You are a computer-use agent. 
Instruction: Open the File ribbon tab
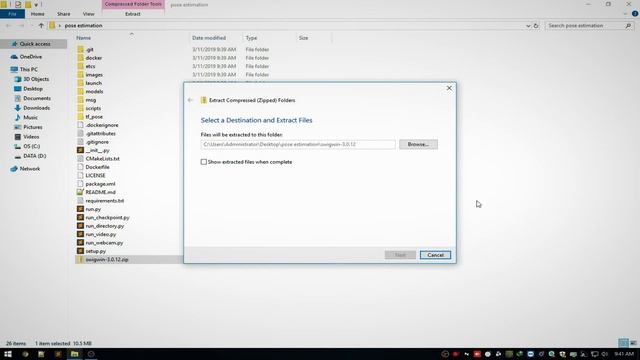(x=12, y=14)
